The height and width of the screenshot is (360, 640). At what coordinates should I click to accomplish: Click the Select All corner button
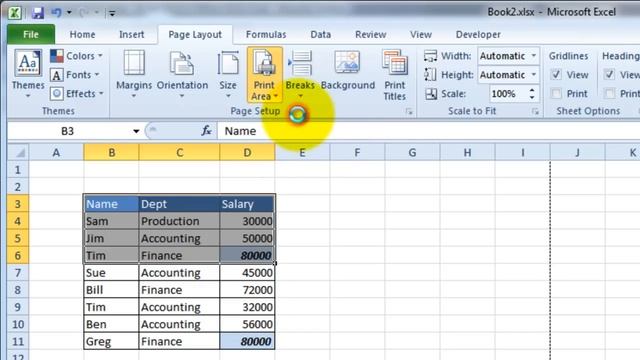18,153
